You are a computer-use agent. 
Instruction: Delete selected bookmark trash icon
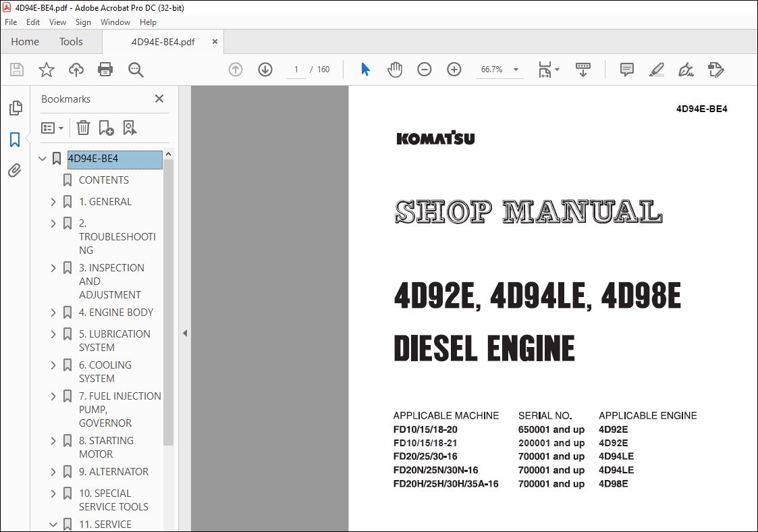83,128
